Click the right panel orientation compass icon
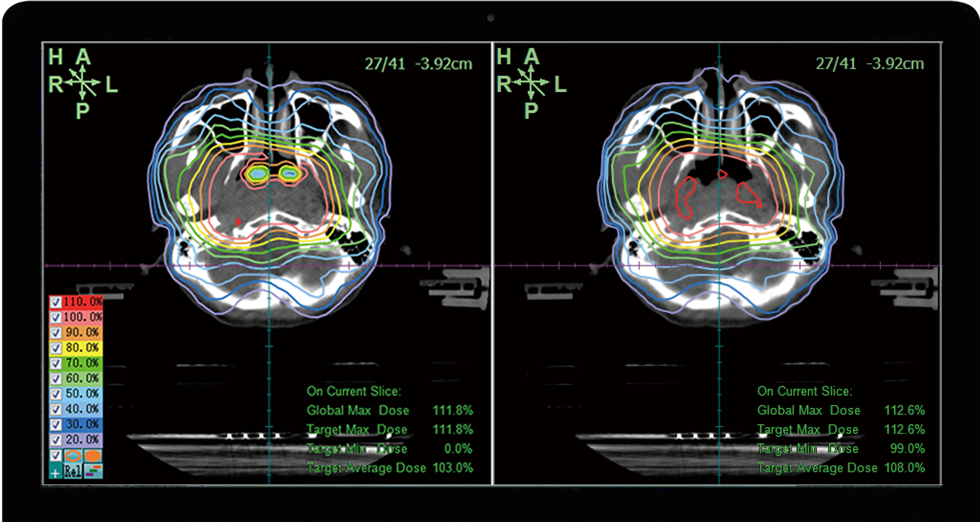 pyautogui.click(x=531, y=83)
